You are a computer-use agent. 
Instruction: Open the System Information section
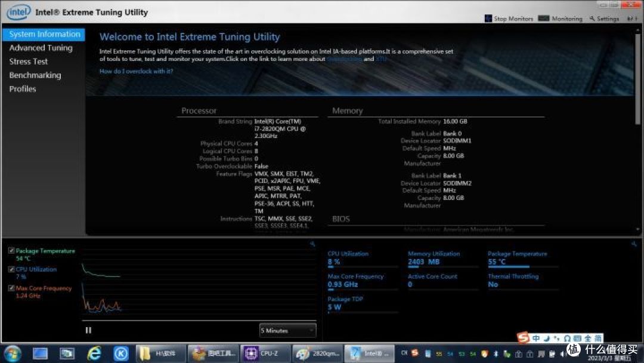44,34
